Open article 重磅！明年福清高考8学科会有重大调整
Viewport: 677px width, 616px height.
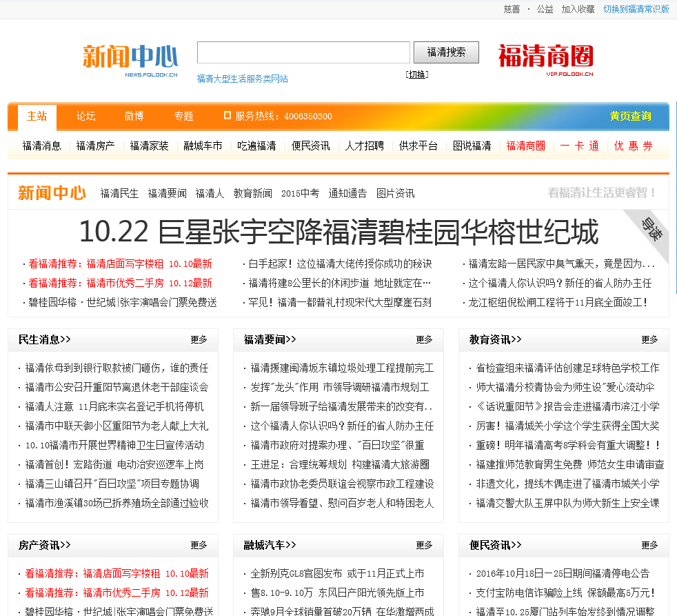point(568,445)
